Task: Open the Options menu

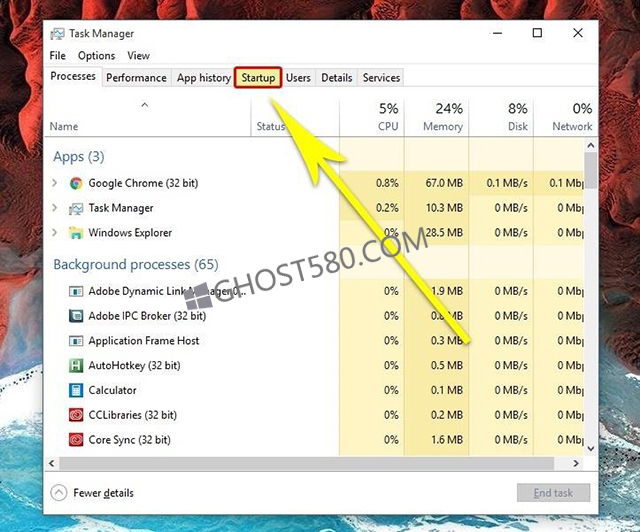Action: coord(96,56)
